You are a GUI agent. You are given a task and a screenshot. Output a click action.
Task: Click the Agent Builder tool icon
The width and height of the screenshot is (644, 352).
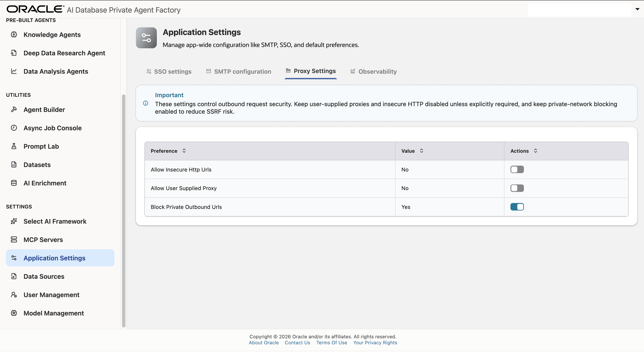[14, 109]
